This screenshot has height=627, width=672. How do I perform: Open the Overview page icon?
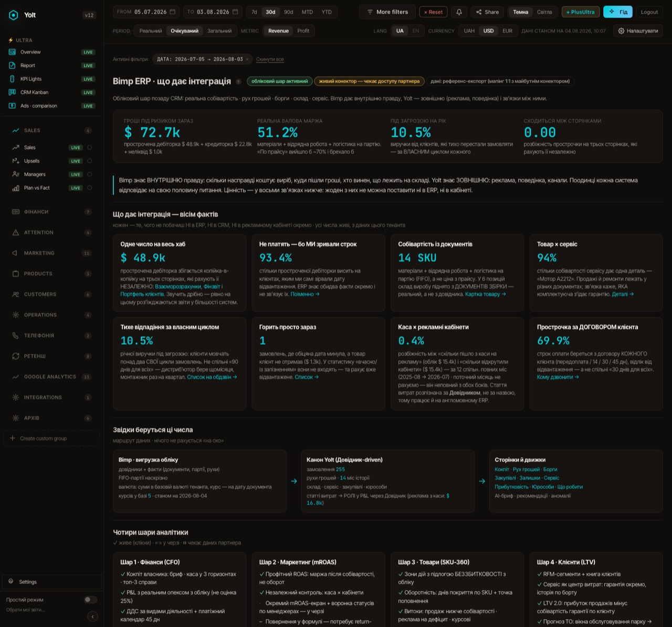(x=12, y=52)
